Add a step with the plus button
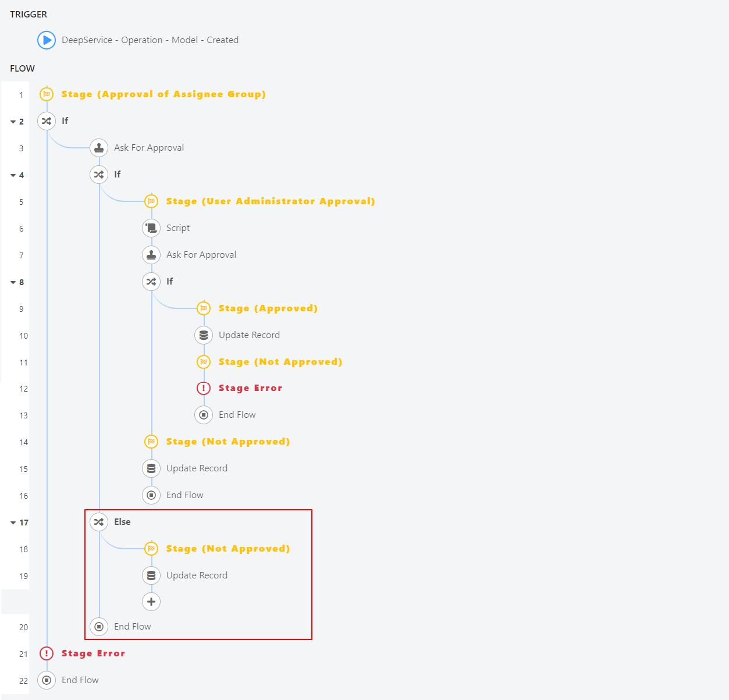Screen dimensions: 729x700 [151, 602]
